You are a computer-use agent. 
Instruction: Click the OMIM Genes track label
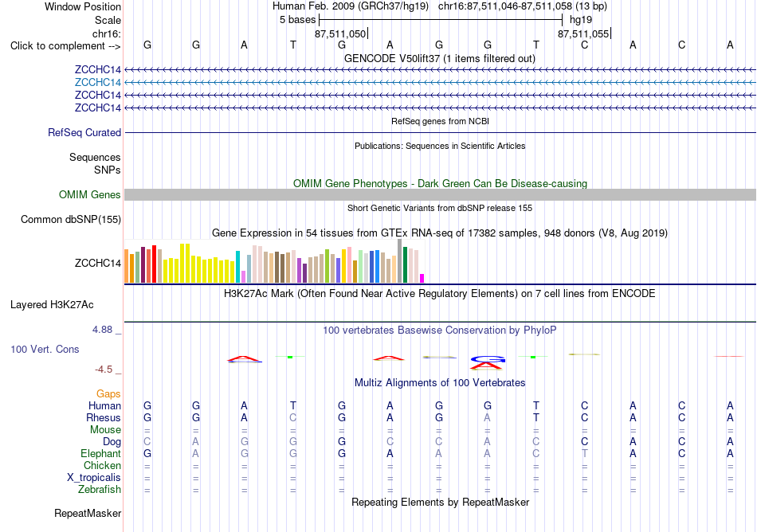tap(90, 195)
